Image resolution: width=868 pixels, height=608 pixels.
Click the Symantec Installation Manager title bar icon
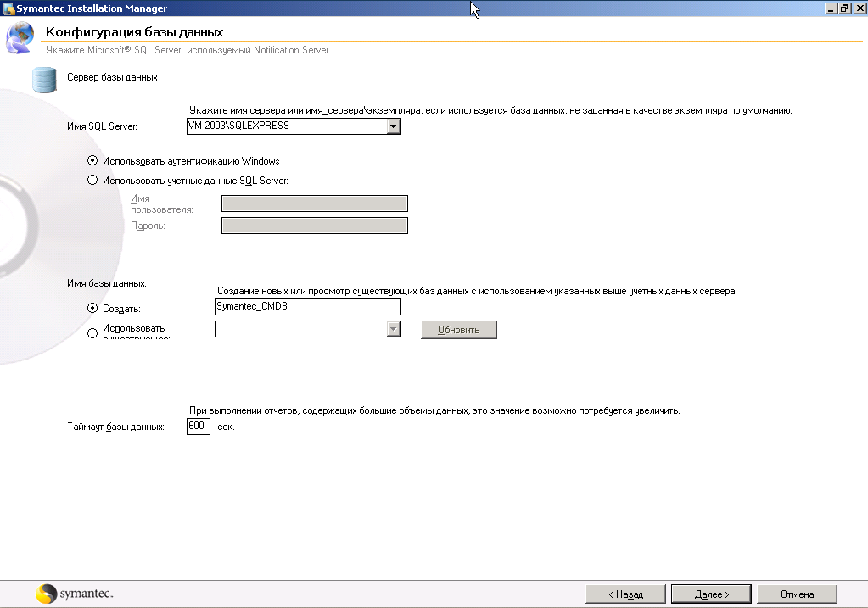(8, 8)
